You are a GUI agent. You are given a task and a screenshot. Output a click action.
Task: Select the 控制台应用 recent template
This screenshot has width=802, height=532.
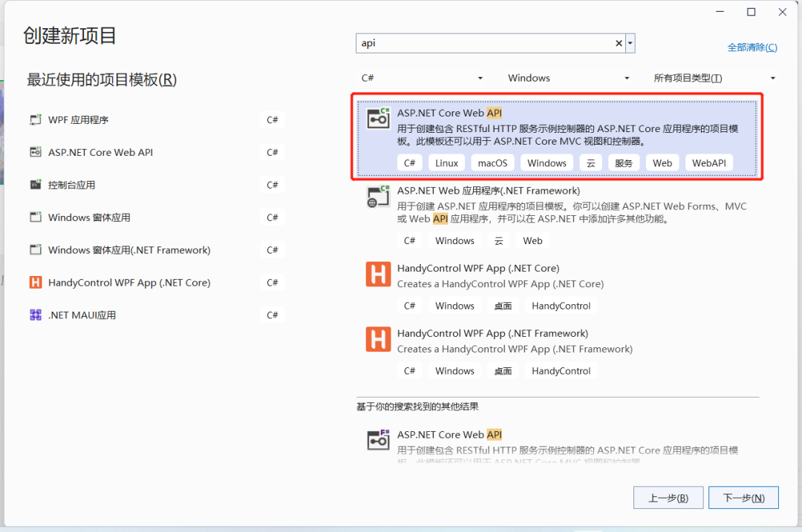tap(156, 185)
